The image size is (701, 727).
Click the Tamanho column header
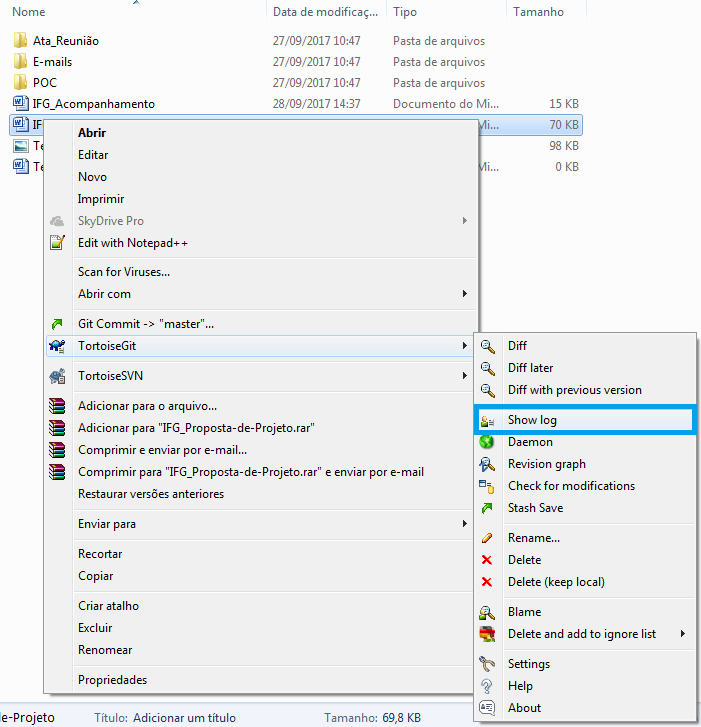tap(539, 12)
